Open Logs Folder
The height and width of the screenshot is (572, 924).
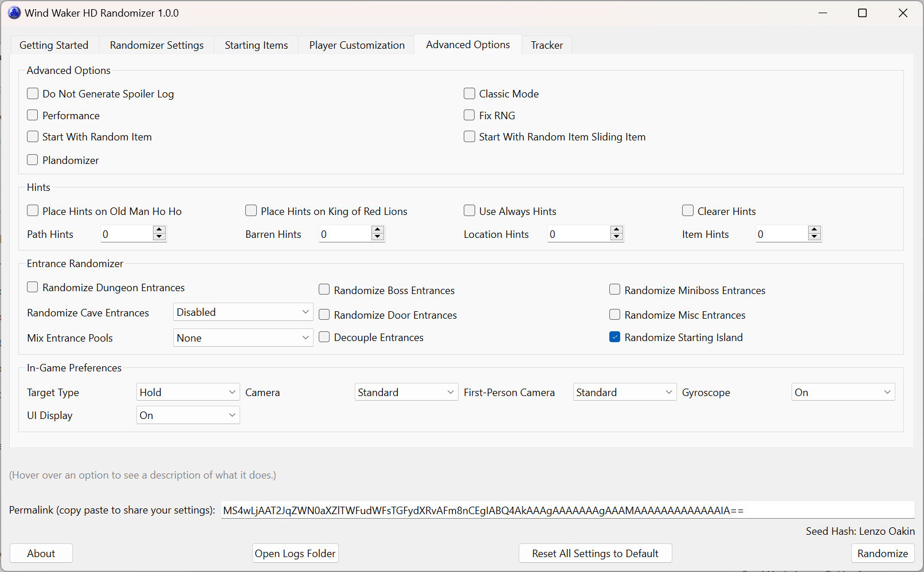295,554
